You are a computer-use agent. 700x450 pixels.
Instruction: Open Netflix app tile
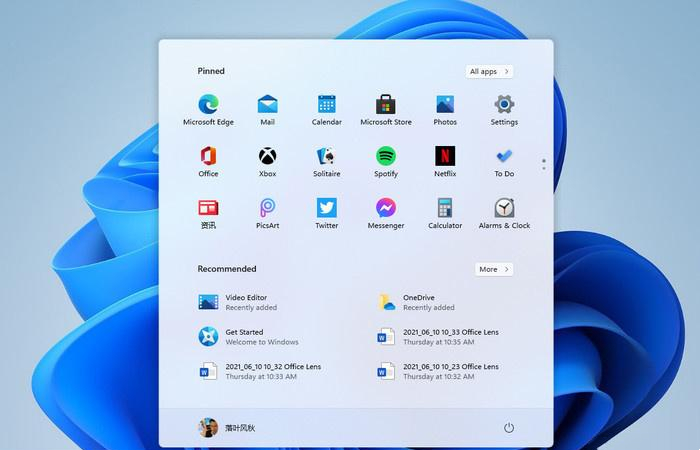[x=445, y=156]
